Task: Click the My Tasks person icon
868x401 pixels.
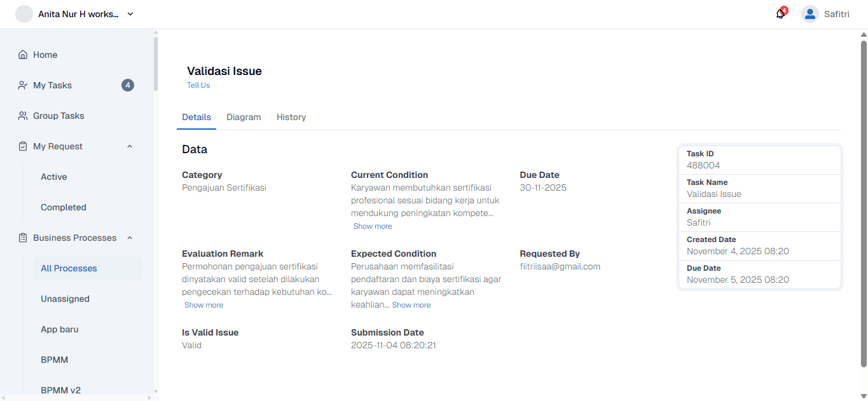Action: (x=23, y=85)
